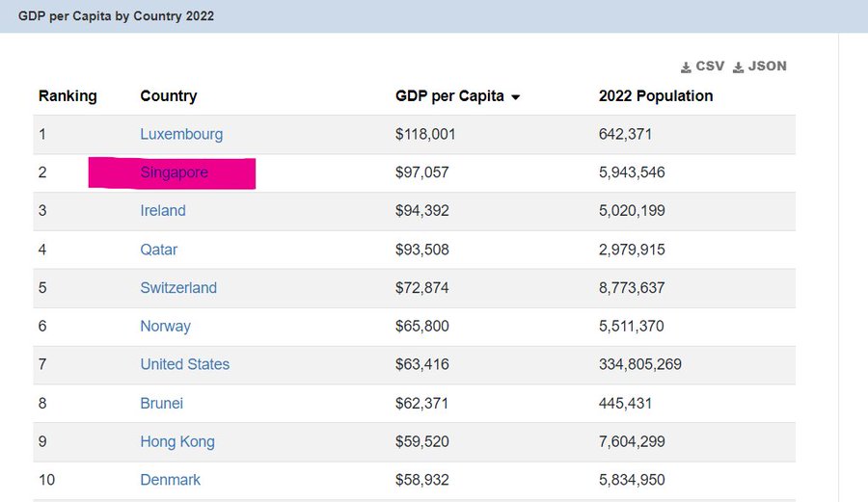
Task: Download the table as CSV
Action: (702, 66)
